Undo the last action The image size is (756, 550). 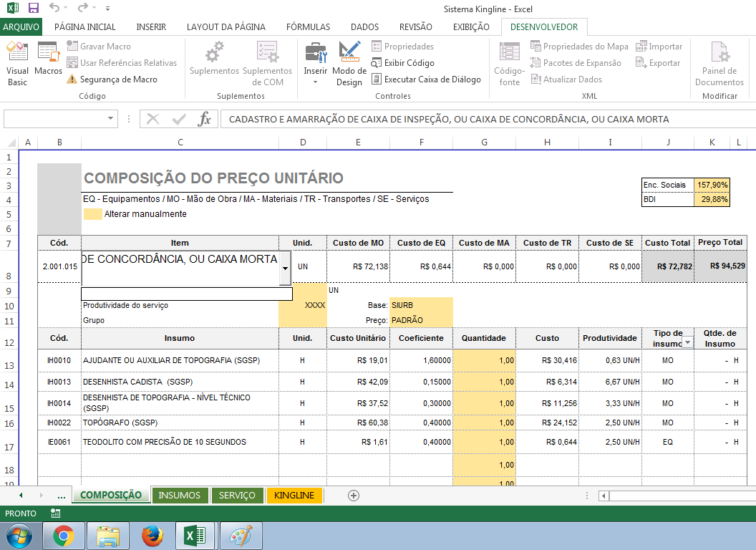tap(54, 8)
